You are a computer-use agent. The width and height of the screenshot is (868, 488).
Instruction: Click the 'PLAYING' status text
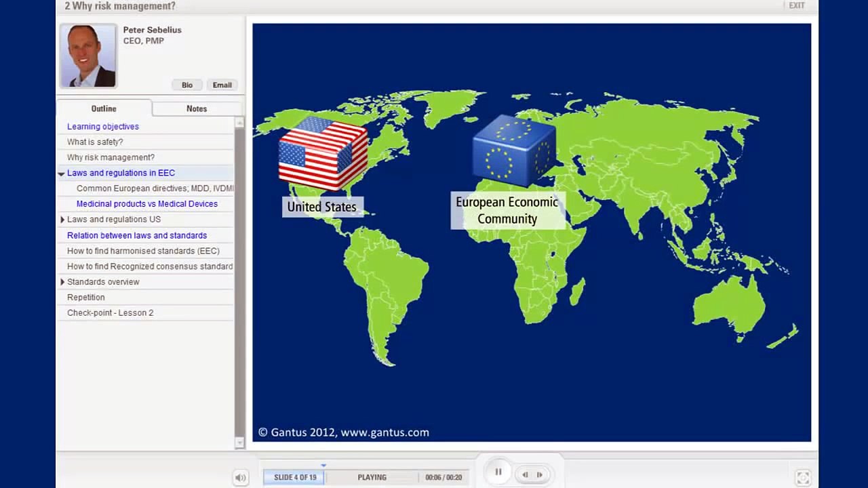[372, 478]
